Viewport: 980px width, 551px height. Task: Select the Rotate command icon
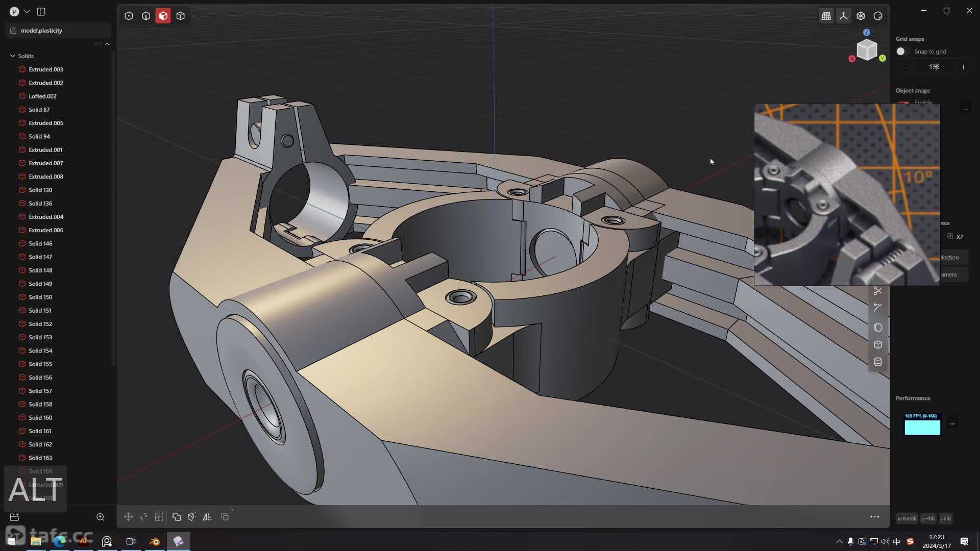point(144,517)
